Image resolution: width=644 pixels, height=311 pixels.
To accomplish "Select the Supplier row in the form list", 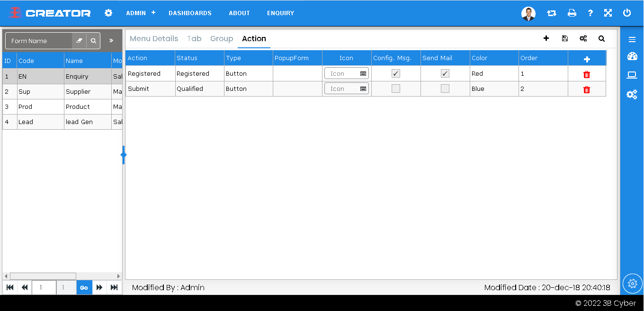I will coord(78,92).
